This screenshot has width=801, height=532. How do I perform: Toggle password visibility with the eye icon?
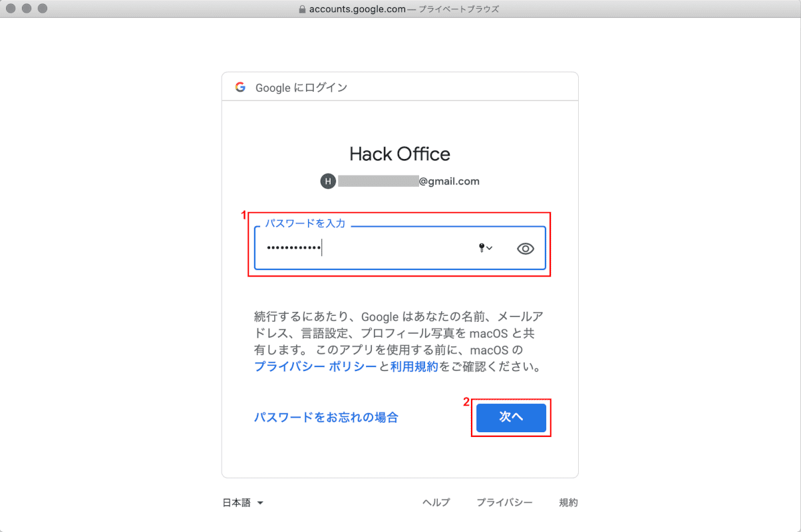tap(526, 248)
